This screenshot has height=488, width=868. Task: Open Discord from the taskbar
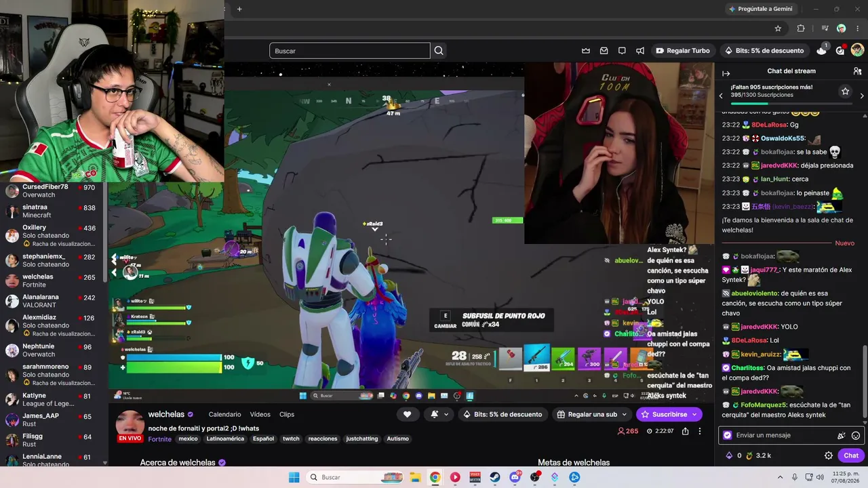click(515, 477)
